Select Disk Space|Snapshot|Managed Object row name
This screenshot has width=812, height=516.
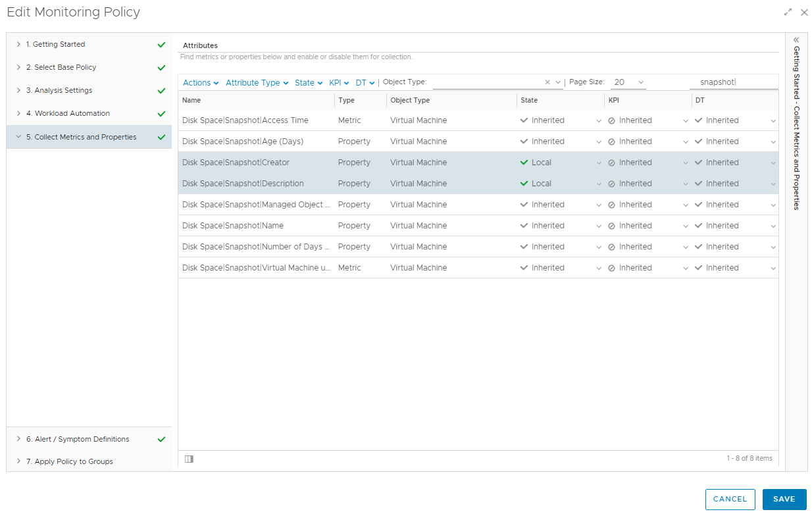pyautogui.click(x=257, y=205)
